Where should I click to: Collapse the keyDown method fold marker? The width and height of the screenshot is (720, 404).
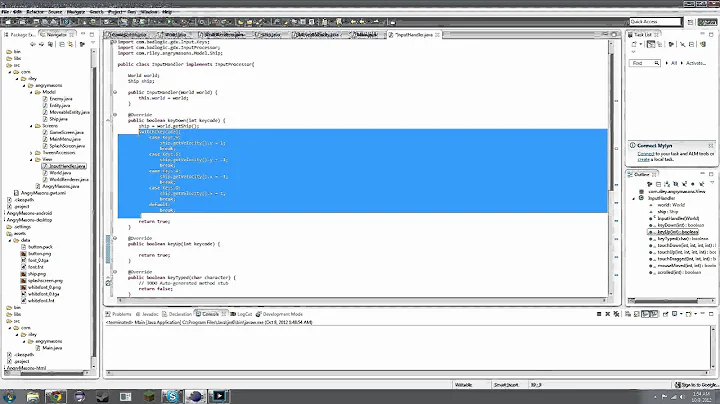pyautogui.click(x=115, y=115)
